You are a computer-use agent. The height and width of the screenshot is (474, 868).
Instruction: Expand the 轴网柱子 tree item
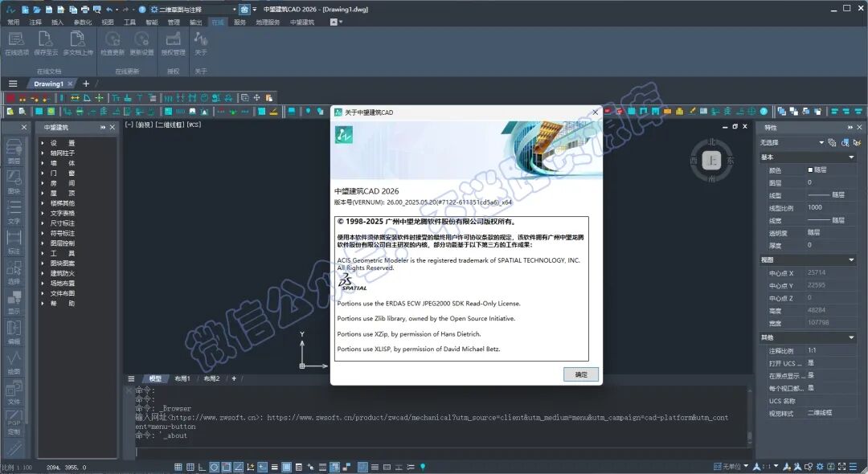43,153
